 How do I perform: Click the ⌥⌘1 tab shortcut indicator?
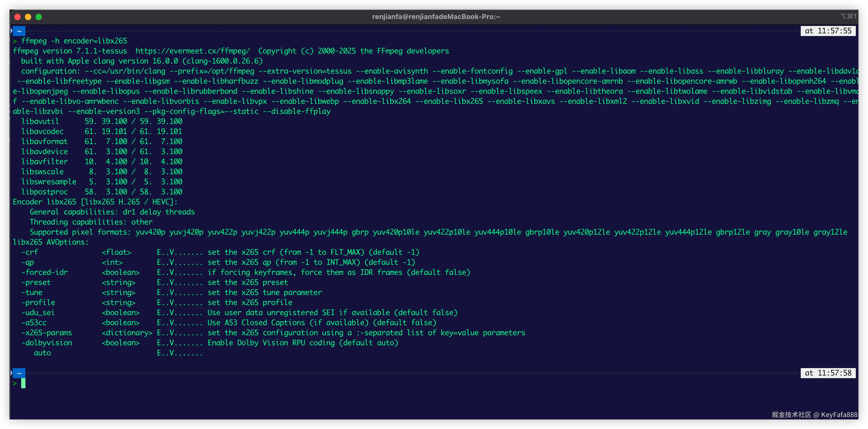[x=848, y=16]
